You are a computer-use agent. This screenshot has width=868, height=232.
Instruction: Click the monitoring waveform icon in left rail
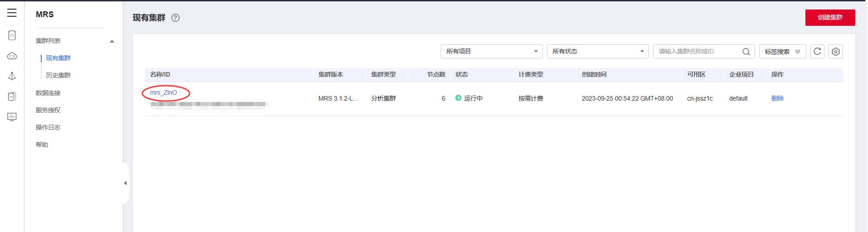point(12,117)
